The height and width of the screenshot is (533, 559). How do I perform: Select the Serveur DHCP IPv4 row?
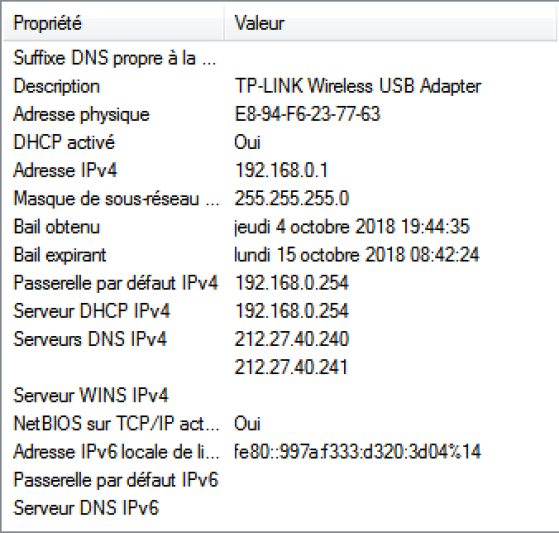280,311
